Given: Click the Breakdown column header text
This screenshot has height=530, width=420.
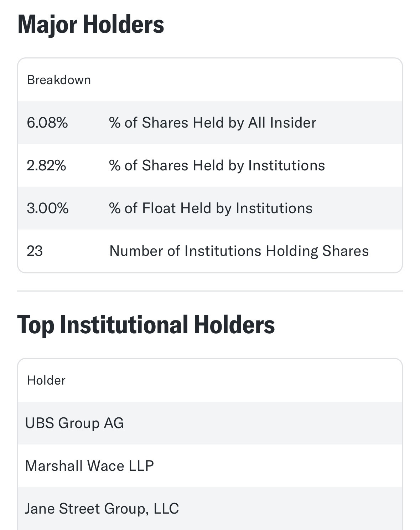Looking at the screenshot, I should pos(59,80).
